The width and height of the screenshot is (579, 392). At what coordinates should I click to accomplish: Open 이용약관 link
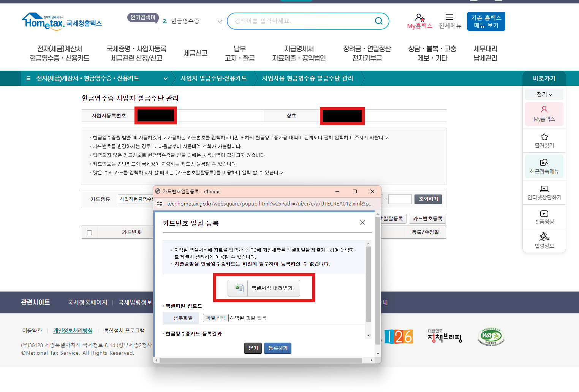[x=32, y=330]
